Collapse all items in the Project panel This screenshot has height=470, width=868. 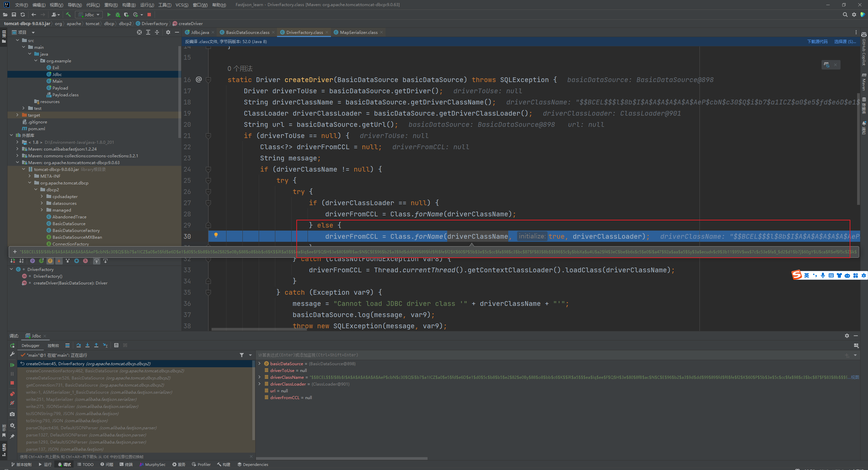coord(157,32)
